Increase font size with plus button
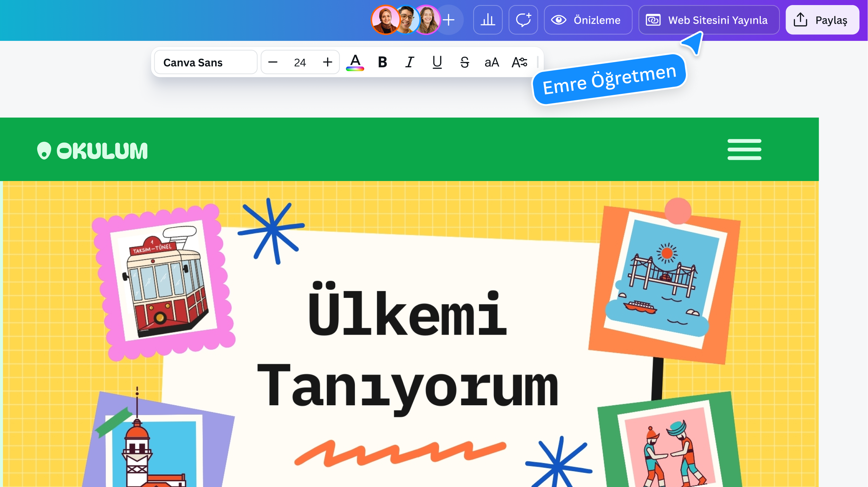The image size is (868, 487). click(x=327, y=62)
